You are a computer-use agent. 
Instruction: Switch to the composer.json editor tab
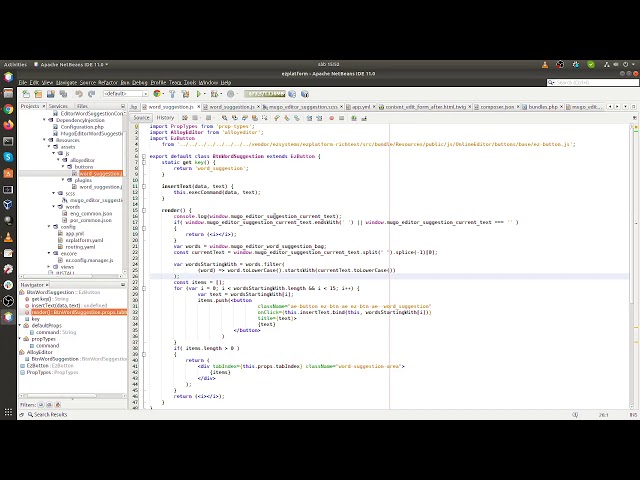[497, 107]
